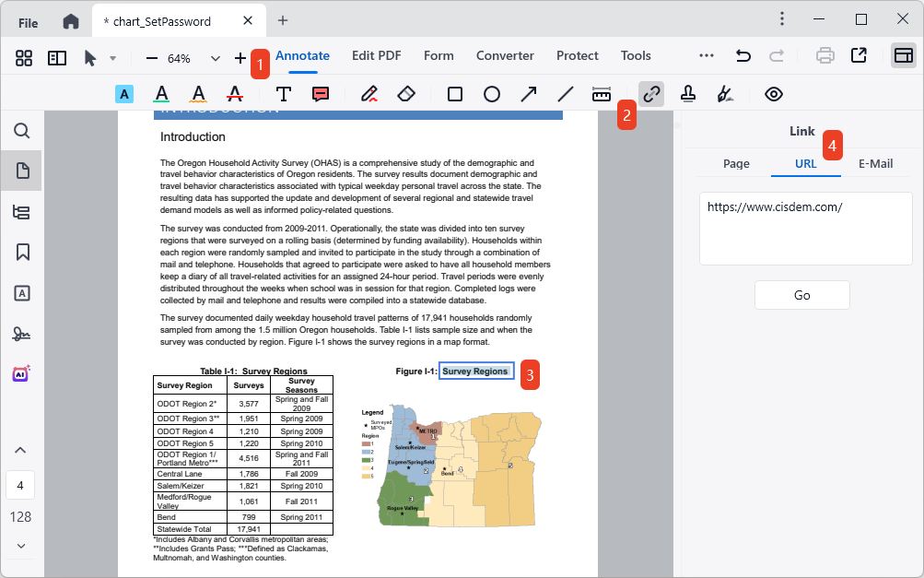Click the Go button in the Link panel
This screenshot has width=924, height=578.
801,294
